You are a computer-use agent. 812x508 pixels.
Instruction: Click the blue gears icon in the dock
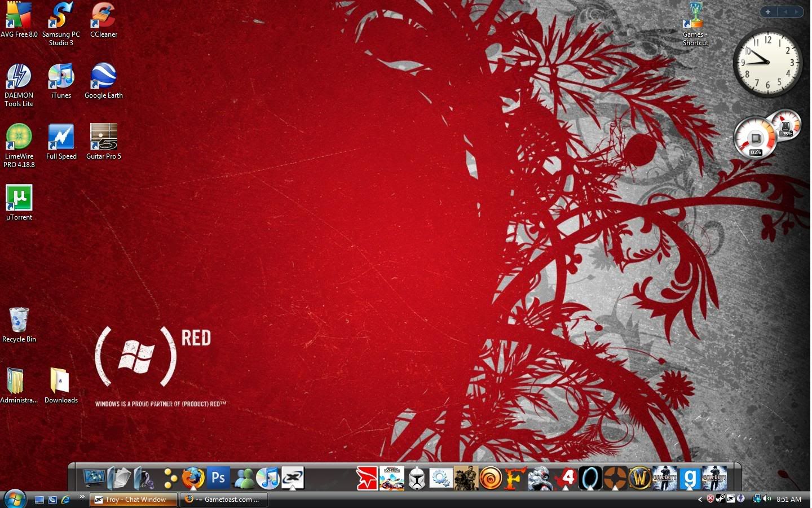click(x=441, y=479)
